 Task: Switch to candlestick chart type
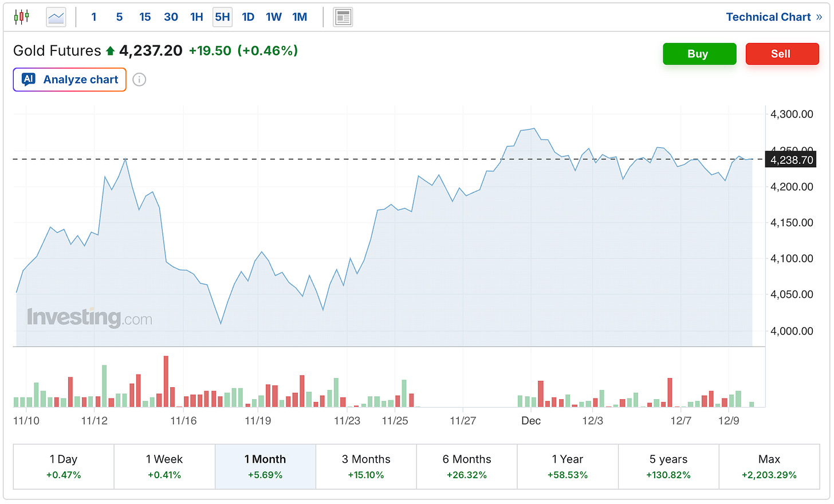21,17
